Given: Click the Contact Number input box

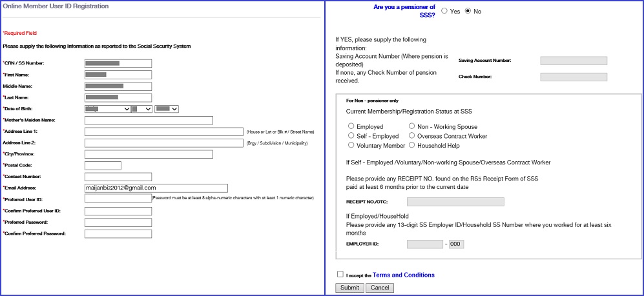Looking at the screenshot, I should (118, 177).
